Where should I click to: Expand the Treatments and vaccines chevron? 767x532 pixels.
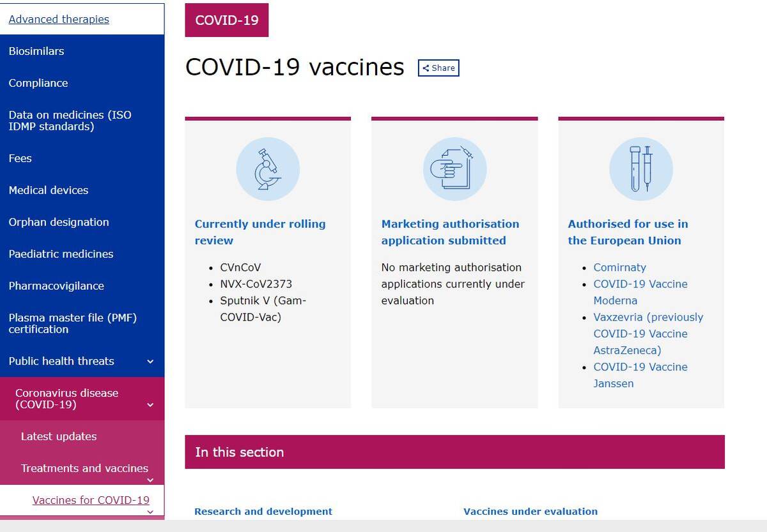(x=150, y=480)
